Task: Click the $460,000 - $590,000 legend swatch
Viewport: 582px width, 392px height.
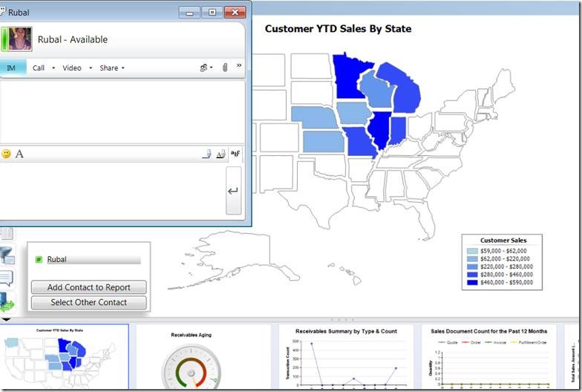Action: tap(472, 282)
